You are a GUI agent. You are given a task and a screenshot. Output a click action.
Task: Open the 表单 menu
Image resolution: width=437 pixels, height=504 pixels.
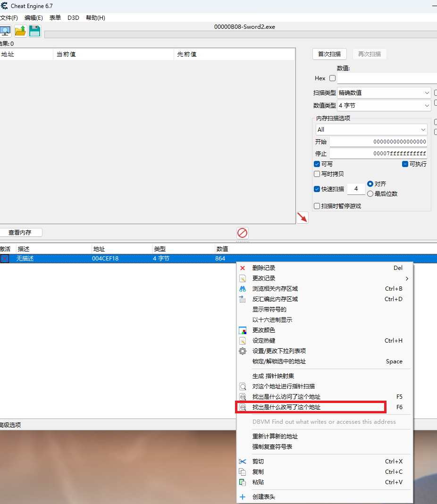[55, 17]
